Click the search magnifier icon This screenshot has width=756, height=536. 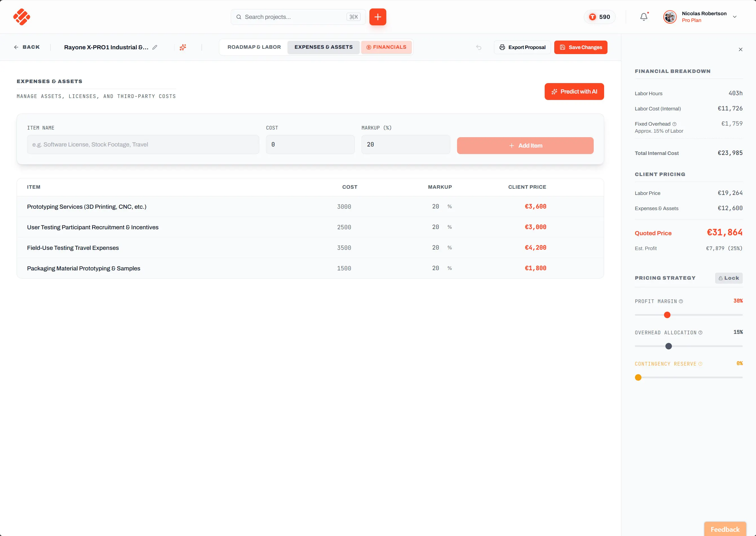[239, 17]
